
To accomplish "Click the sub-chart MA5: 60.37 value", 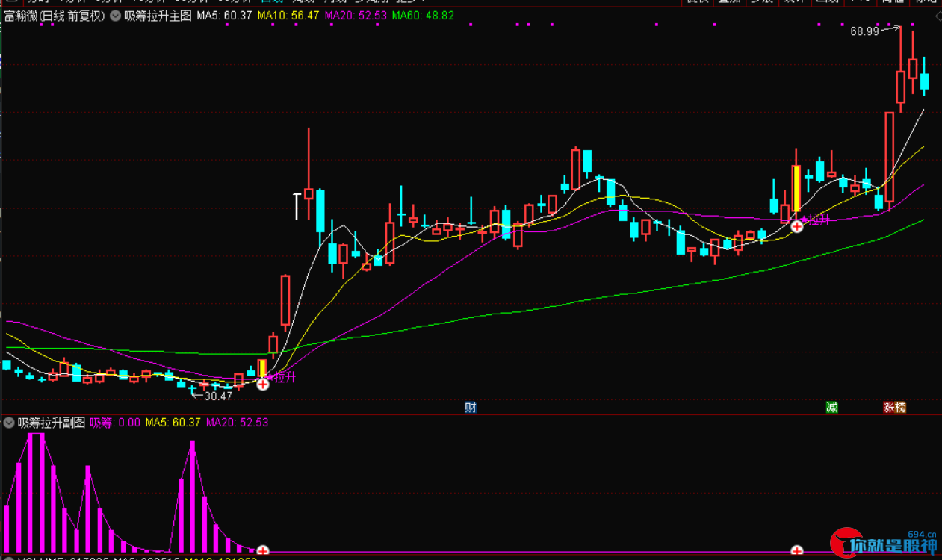I will [173, 422].
